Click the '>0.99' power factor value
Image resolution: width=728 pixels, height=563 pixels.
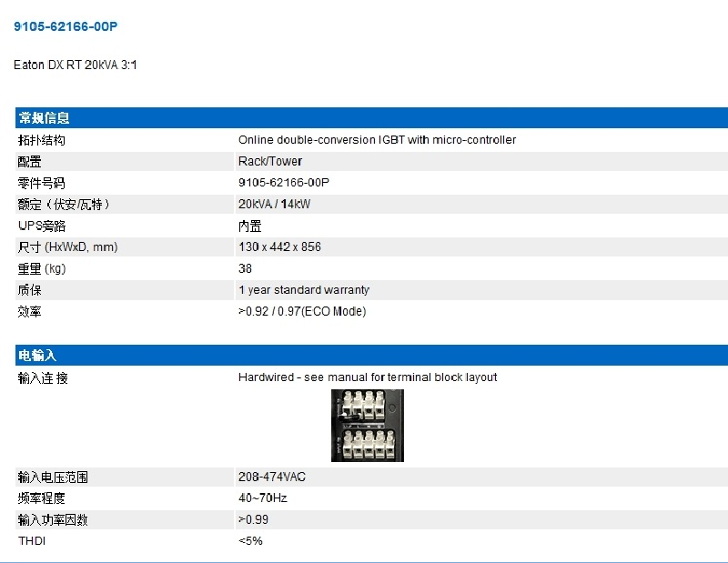(x=254, y=520)
